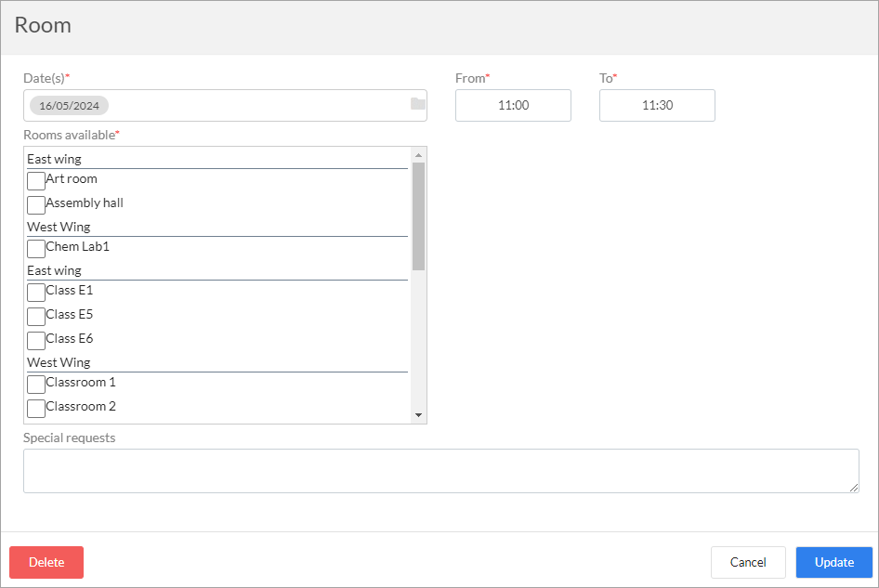Image resolution: width=879 pixels, height=588 pixels.
Task: Select the Chem Lab1 checkbox
Action: point(36,249)
